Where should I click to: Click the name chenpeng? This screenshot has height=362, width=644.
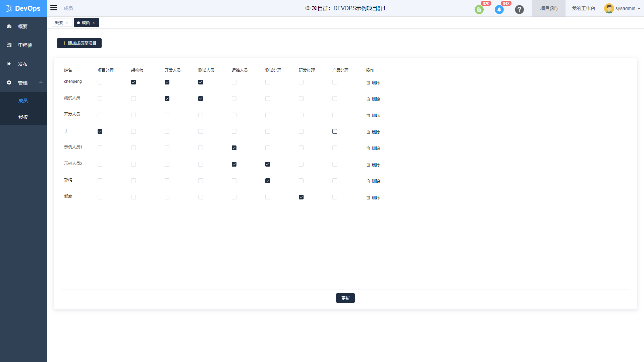pos(73,81)
